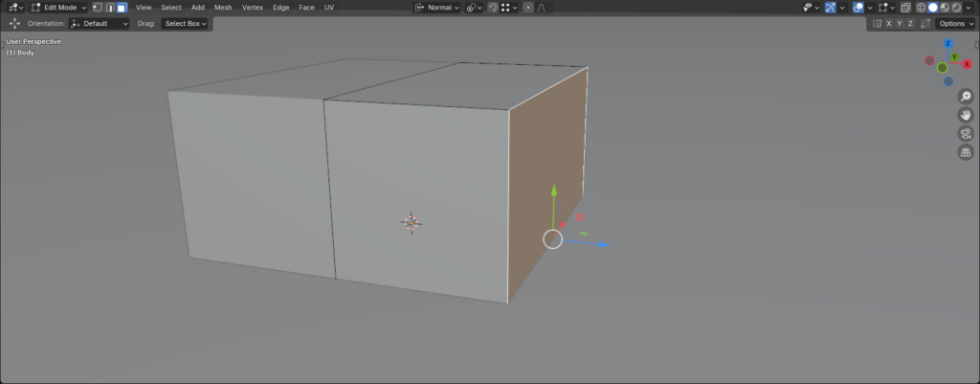
Task: Open the Mesh menu
Action: pos(223,7)
